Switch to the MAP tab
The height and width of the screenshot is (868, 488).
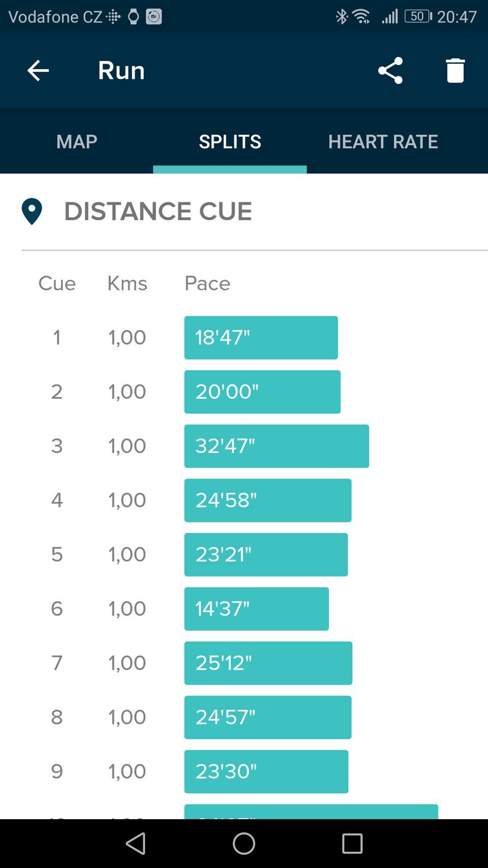coord(77,141)
